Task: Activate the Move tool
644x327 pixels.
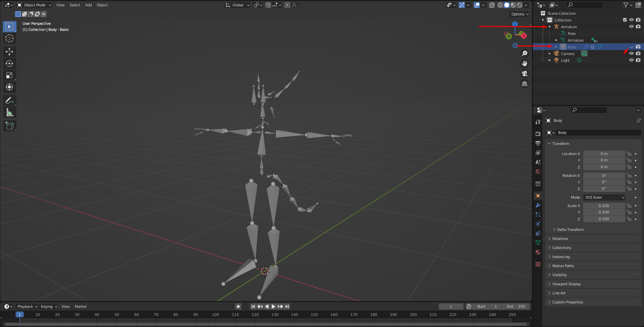Action: pos(9,51)
